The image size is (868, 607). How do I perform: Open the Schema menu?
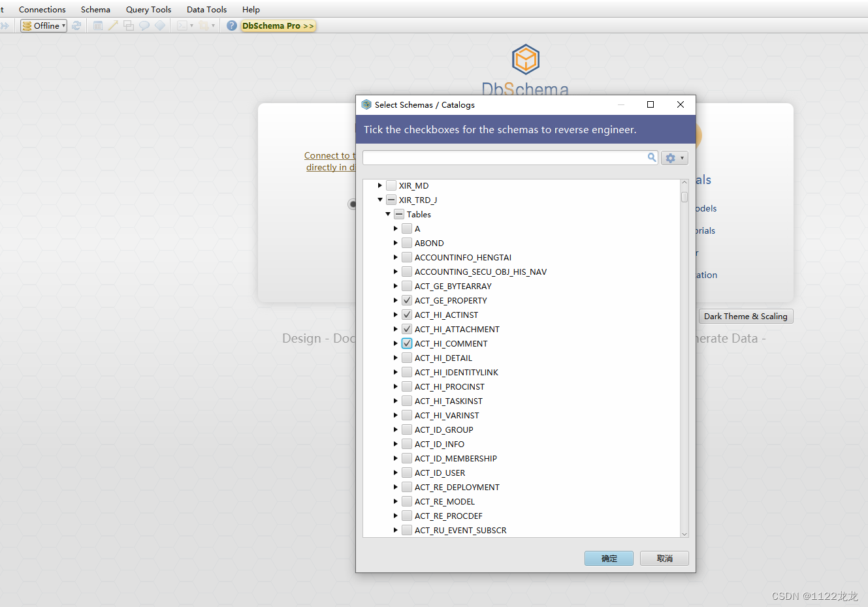pos(95,9)
